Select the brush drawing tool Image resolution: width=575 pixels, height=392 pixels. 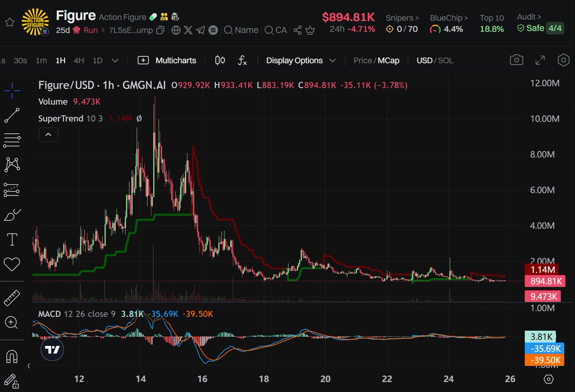click(12, 215)
